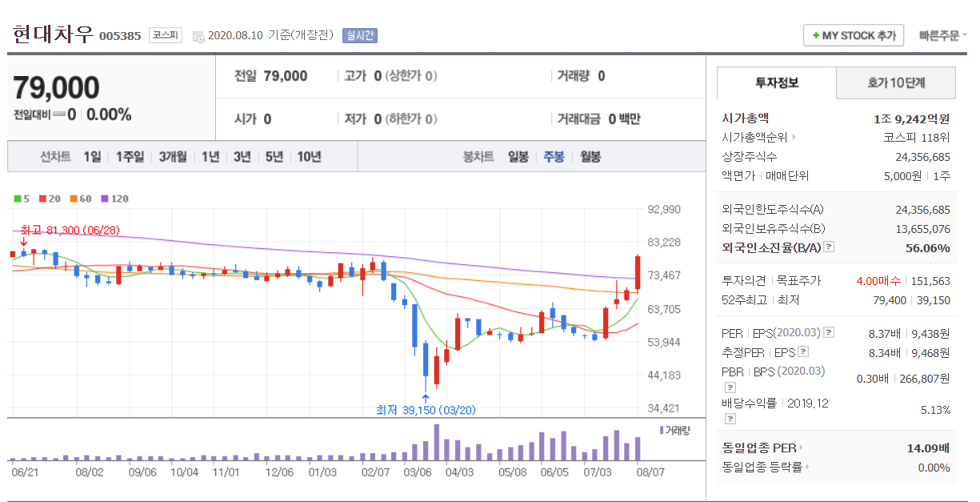Click the green 5-day moving average swatch
980x502 pixels.
tap(18, 199)
